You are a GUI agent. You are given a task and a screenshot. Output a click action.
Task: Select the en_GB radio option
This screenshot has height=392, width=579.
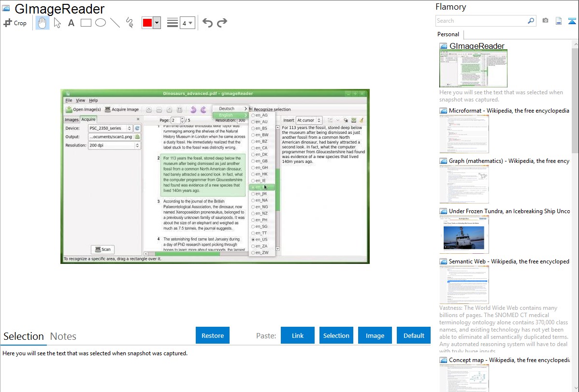(260, 161)
